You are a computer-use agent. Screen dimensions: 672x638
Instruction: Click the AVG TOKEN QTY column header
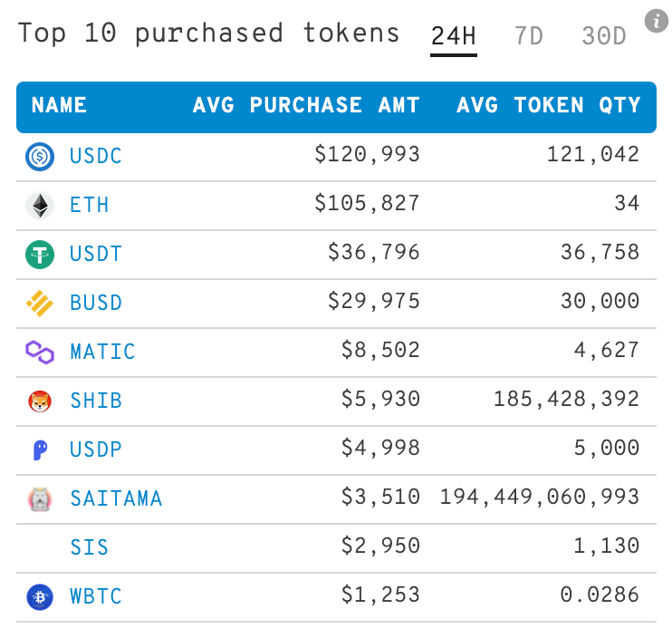[x=548, y=106]
